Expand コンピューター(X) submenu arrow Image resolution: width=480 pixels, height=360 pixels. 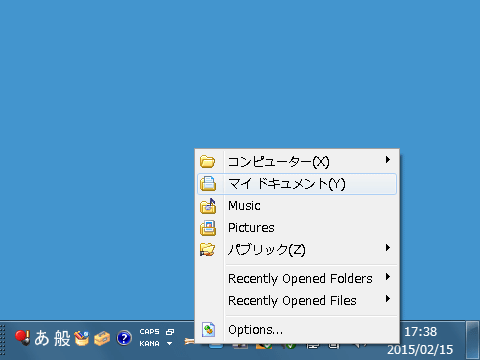pyautogui.click(x=388, y=160)
